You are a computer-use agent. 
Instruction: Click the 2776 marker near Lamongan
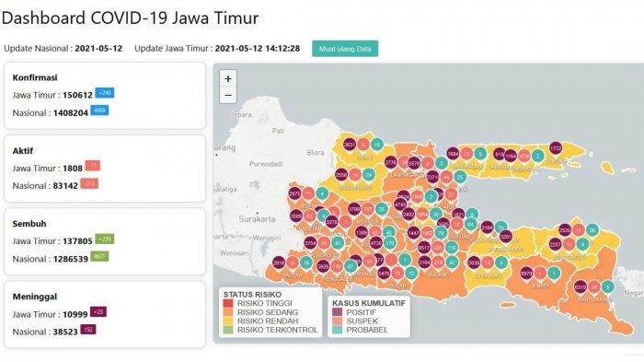pos(391,163)
